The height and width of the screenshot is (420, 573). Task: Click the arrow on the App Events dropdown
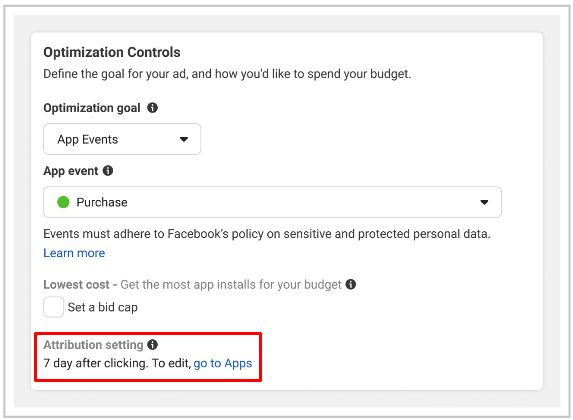tap(184, 139)
